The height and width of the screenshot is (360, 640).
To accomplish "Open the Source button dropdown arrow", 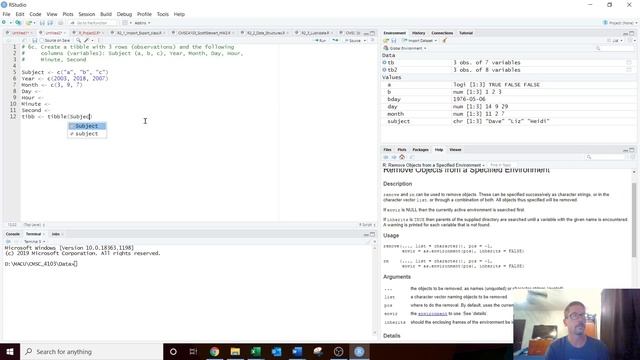I will click(364, 40).
